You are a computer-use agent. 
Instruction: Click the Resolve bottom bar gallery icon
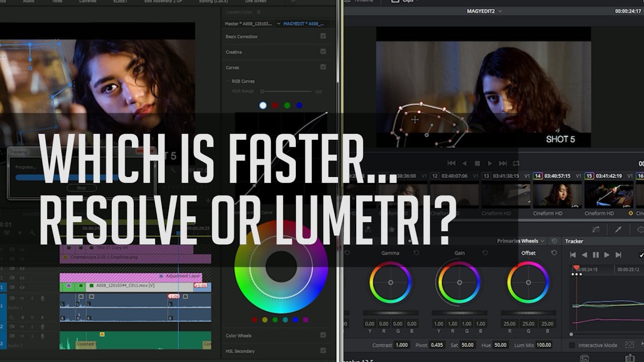[x=584, y=358]
